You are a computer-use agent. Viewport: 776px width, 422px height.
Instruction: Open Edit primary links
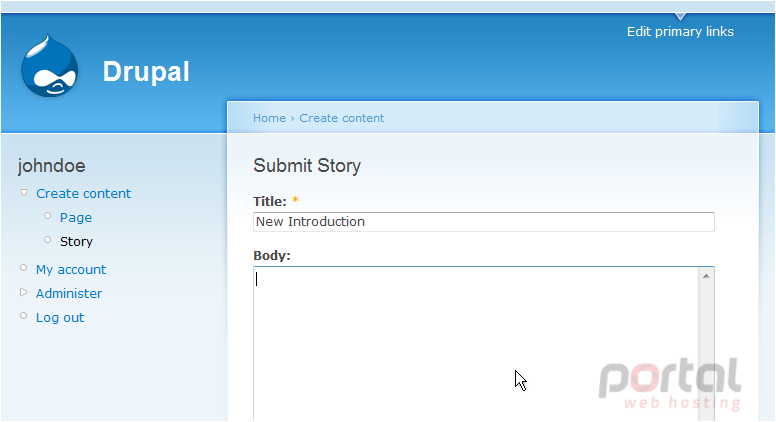click(x=680, y=32)
